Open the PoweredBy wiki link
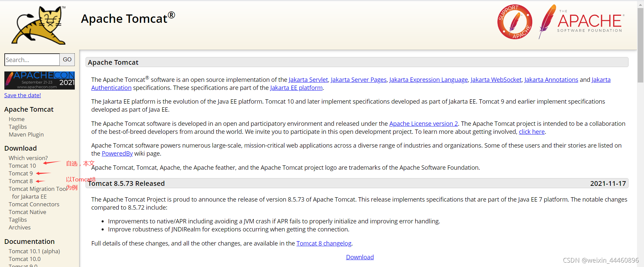 [117, 153]
